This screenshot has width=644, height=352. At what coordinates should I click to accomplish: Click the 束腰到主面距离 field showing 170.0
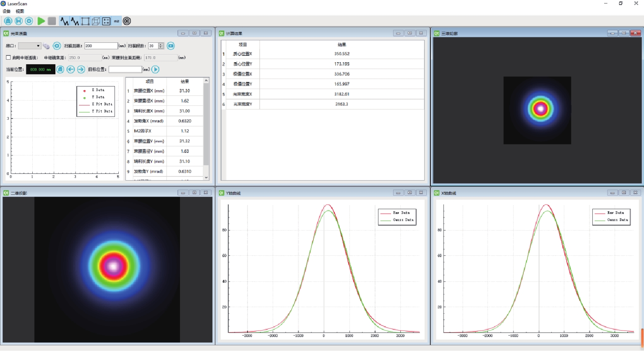pos(160,58)
